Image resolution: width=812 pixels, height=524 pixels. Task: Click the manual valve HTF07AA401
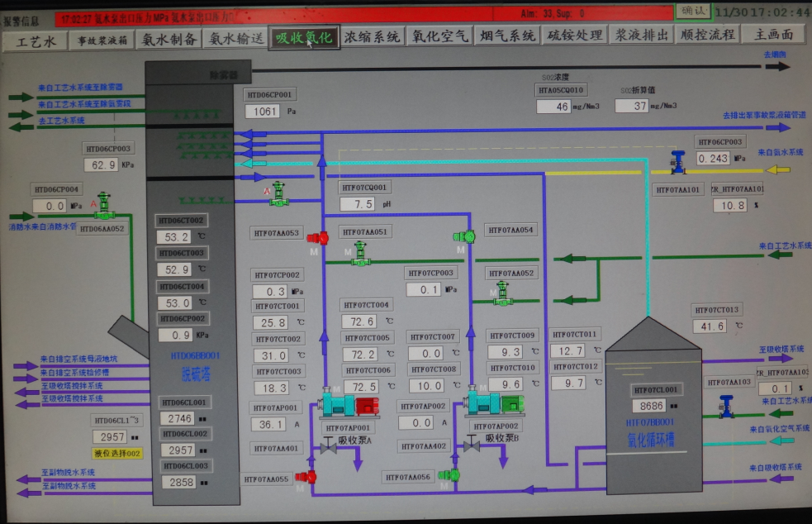328,446
